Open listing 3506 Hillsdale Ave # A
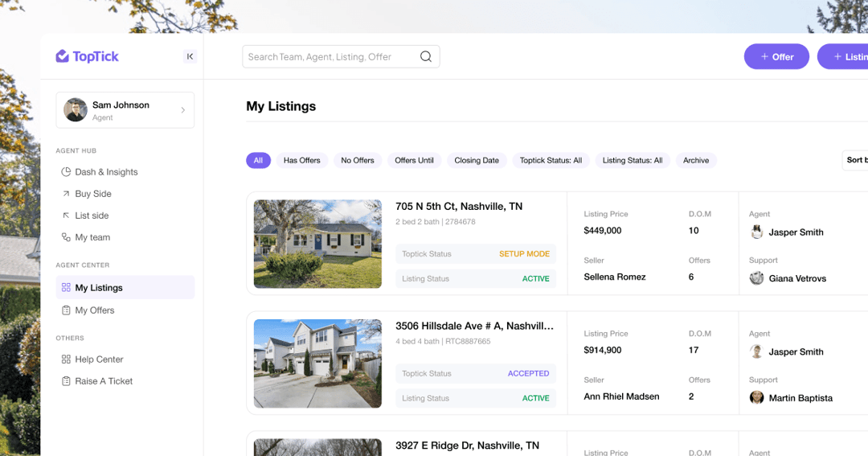 (474, 326)
